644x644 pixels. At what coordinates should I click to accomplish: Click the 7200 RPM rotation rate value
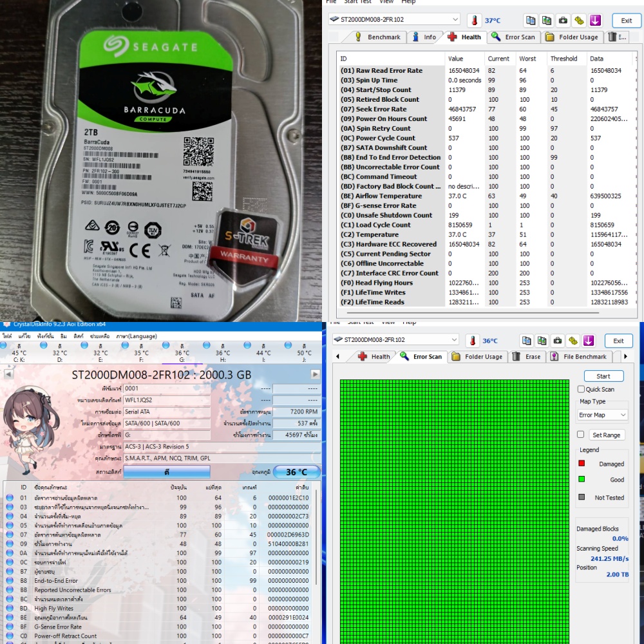296,412
